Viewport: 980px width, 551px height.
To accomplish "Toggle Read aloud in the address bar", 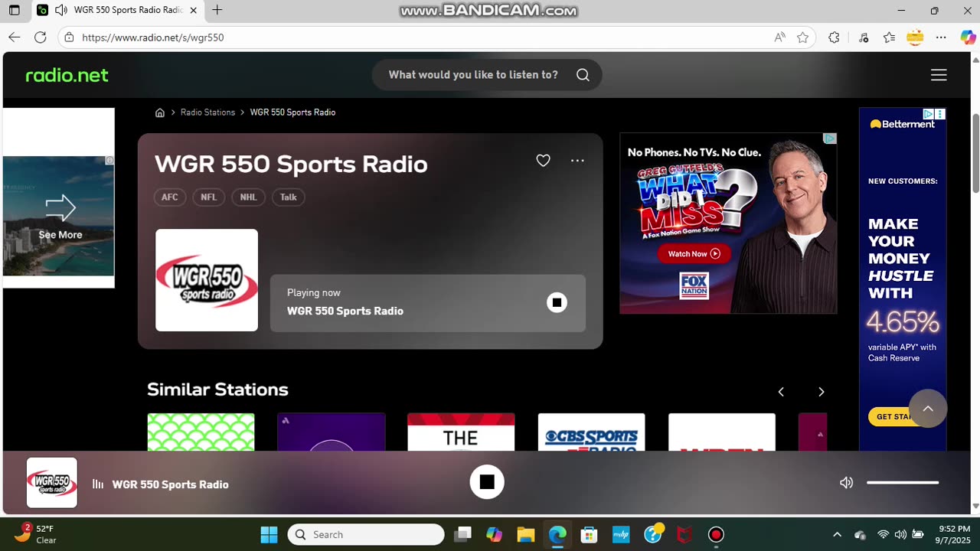I will [779, 37].
